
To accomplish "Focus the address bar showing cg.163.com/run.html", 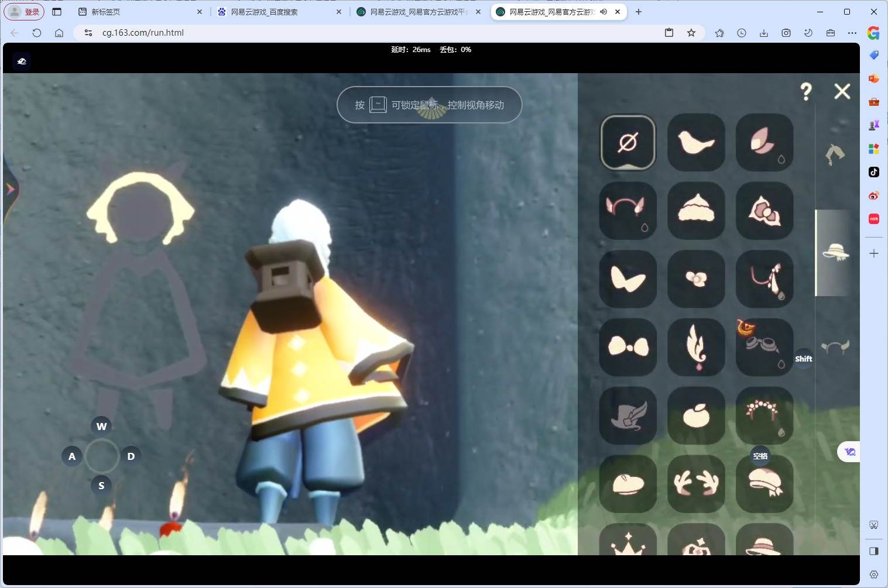I will point(375,33).
